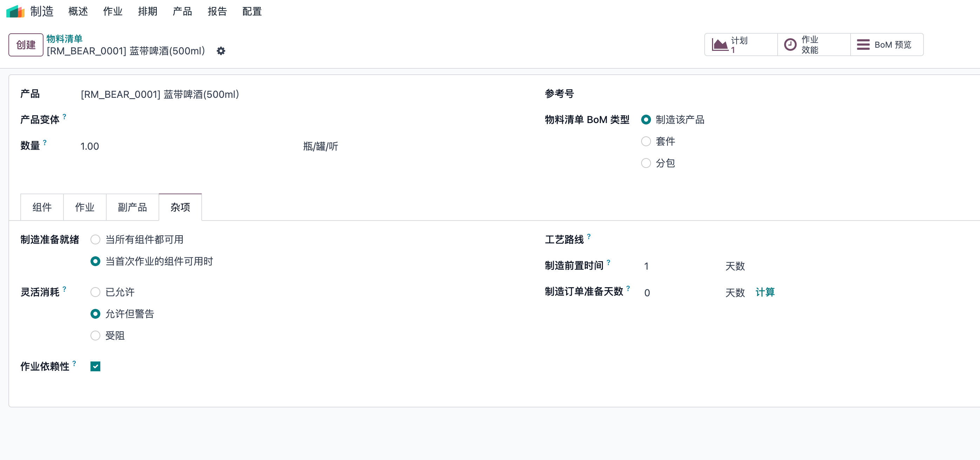
Task: Click the BoM 预览 list icon
Action: [863, 45]
